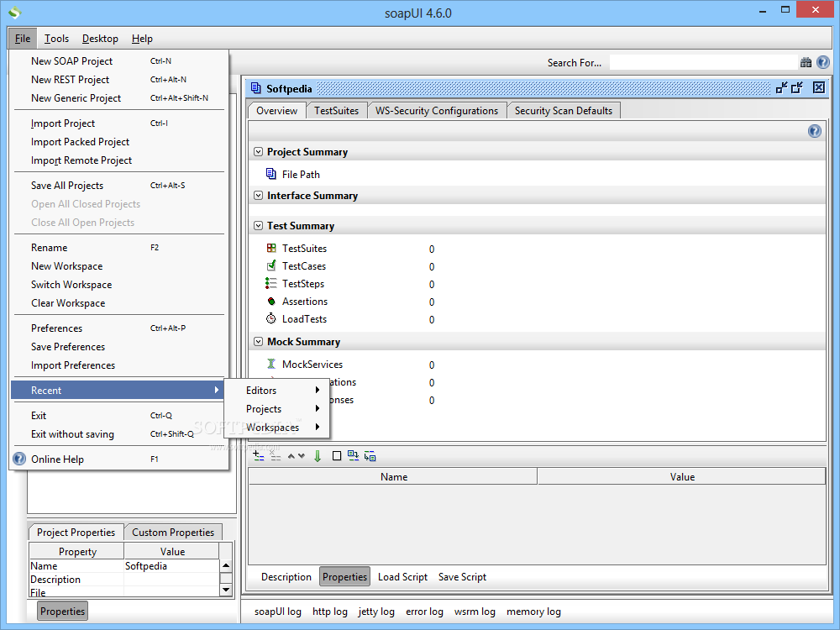Choose Import Project from File menu
Screen dimensions: 840x630
[x=119, y=123]
